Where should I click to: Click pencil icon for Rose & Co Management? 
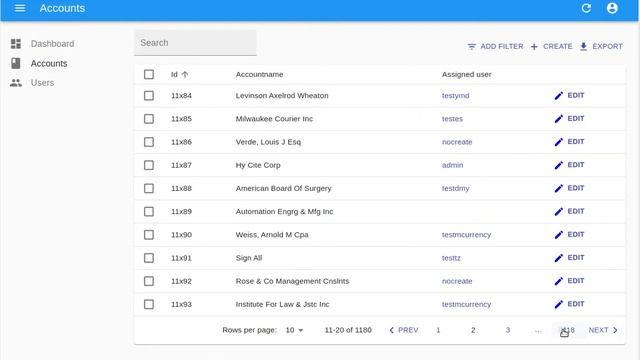(x=559, y=282)
